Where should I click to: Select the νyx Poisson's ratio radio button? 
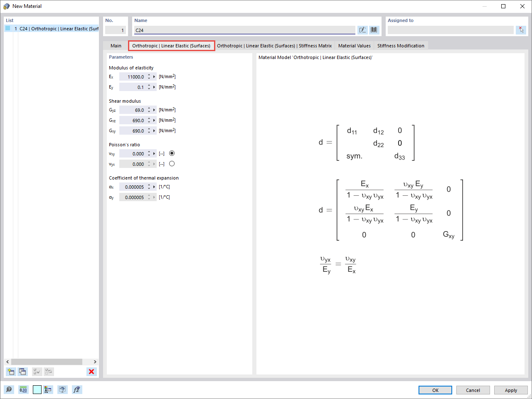(x=172, y=164)
